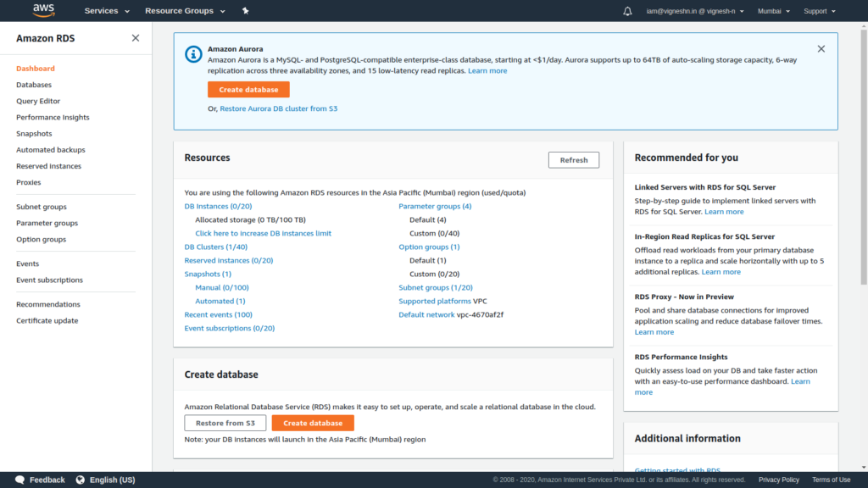Navigate to Snapshots in sidebar
The height and width of the screenshot is (488, 868).
34,133
